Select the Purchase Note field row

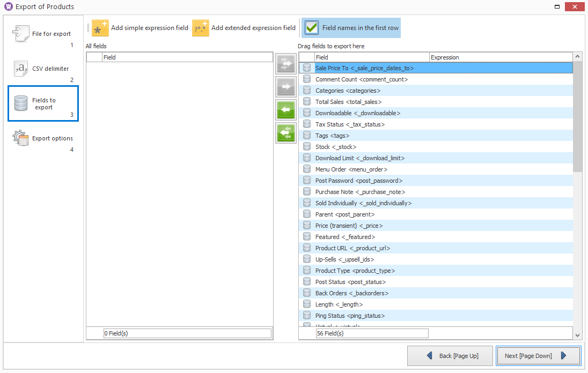pyautogui.click(x=436, y=192)
